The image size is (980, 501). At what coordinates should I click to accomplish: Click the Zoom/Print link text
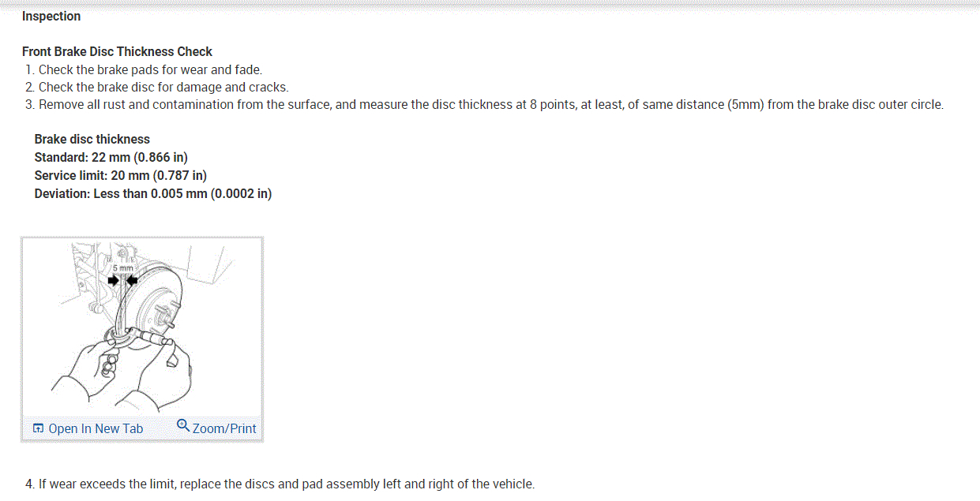[224, 428]
